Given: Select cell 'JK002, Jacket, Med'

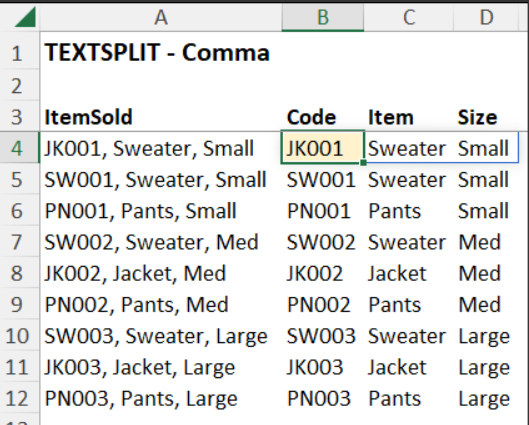Looking at the screenshot, I should click(161, 273).
